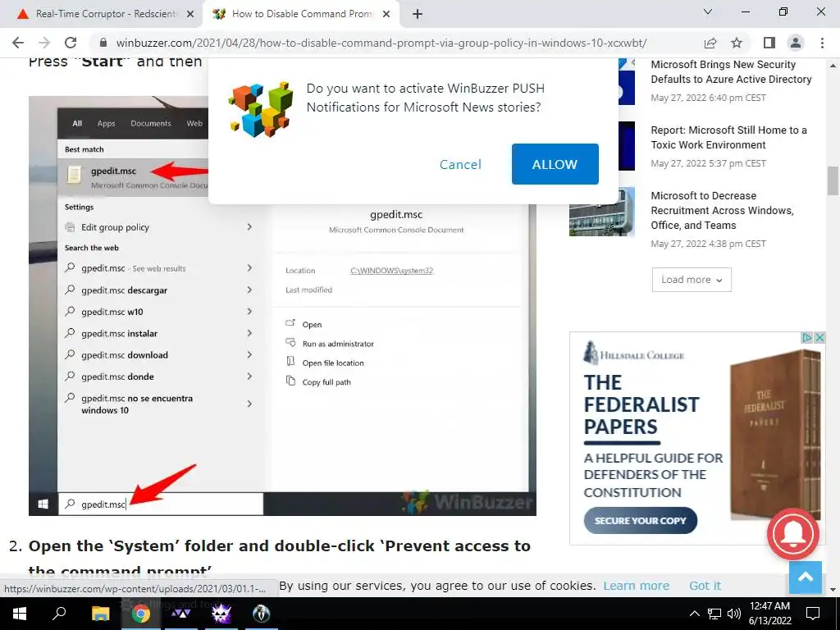The image size is (840, 630).
Task: Click the browser forward arrow
Action: tap(44, 43)
